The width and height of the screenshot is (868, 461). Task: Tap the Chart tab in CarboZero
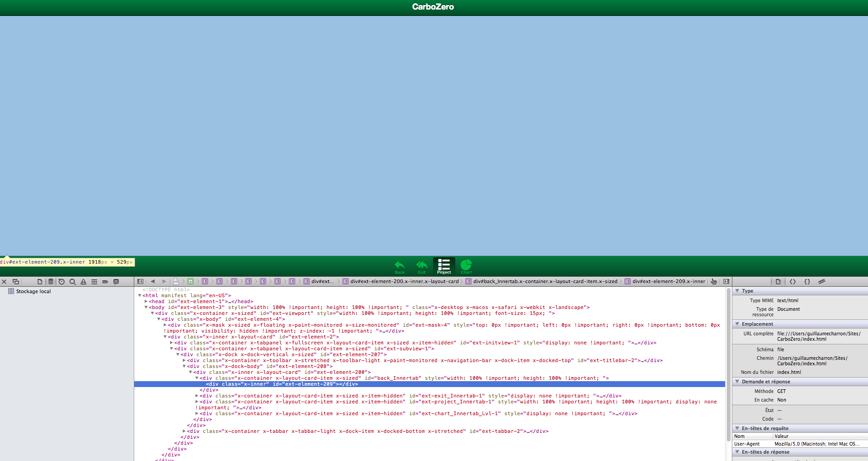pos(466,267)
